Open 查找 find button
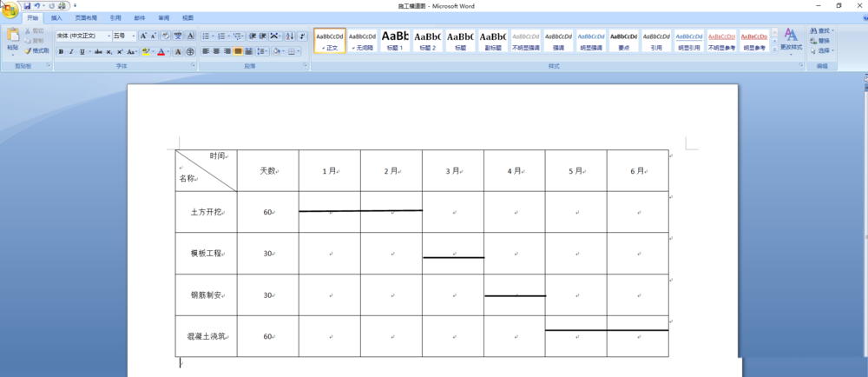868x377 pixels. pos(821,30)
